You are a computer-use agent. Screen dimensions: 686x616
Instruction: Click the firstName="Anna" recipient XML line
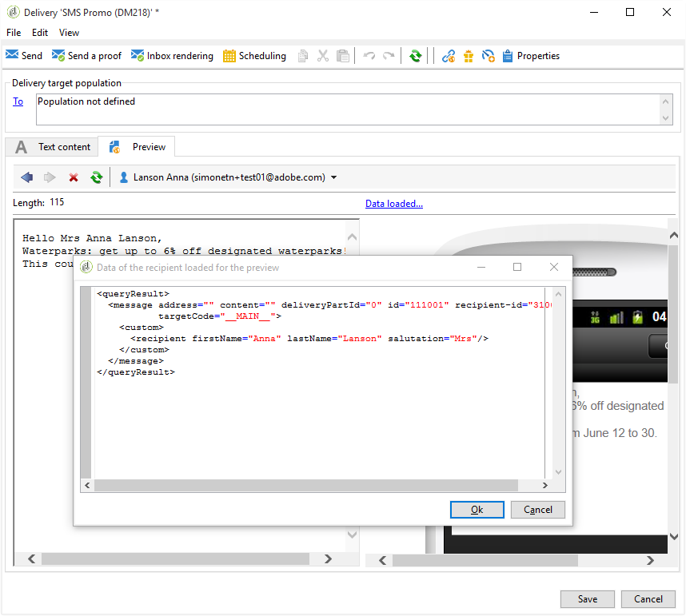pyautogui.click(x=309, y=339)
